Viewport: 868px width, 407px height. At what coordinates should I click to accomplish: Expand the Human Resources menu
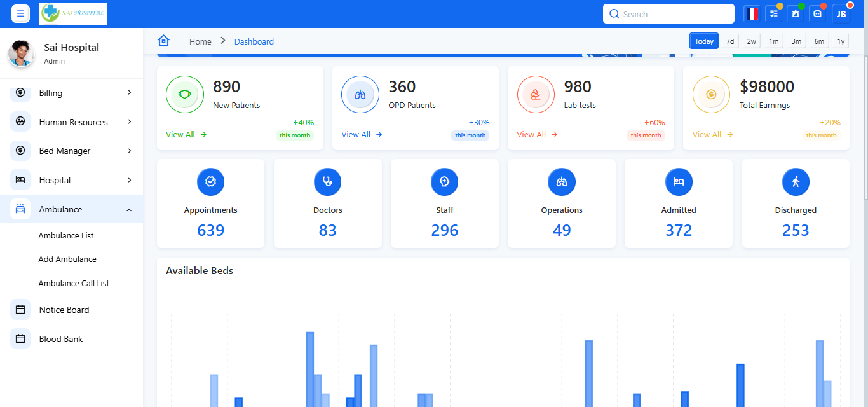pyautogui.click(x=72, y=122)
